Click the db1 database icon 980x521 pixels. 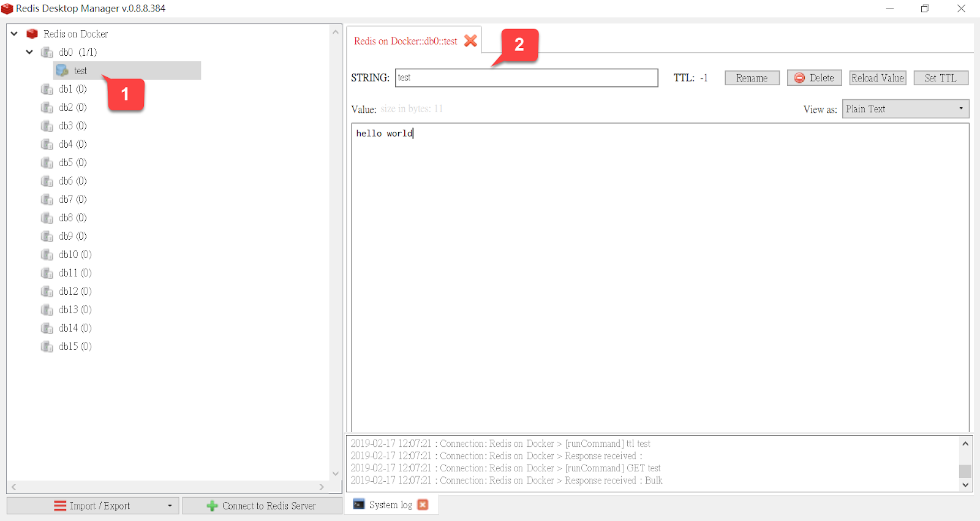click(x=47, y=89)
